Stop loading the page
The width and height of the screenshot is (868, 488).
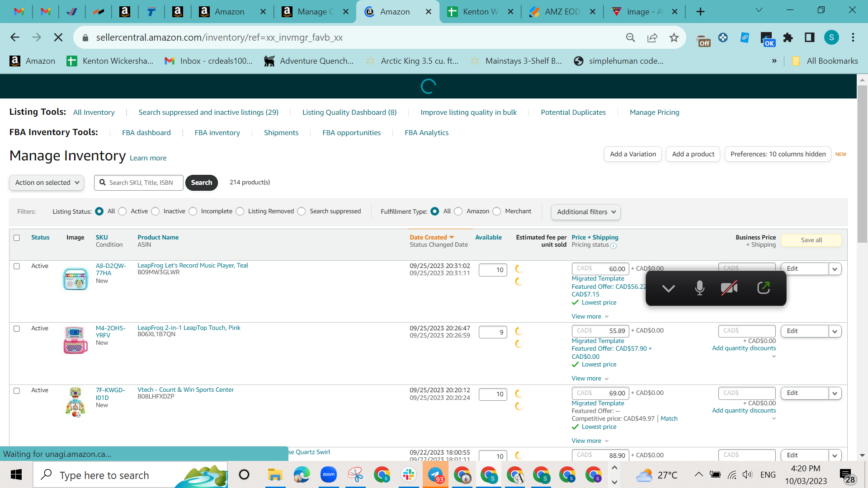point(58,38)
